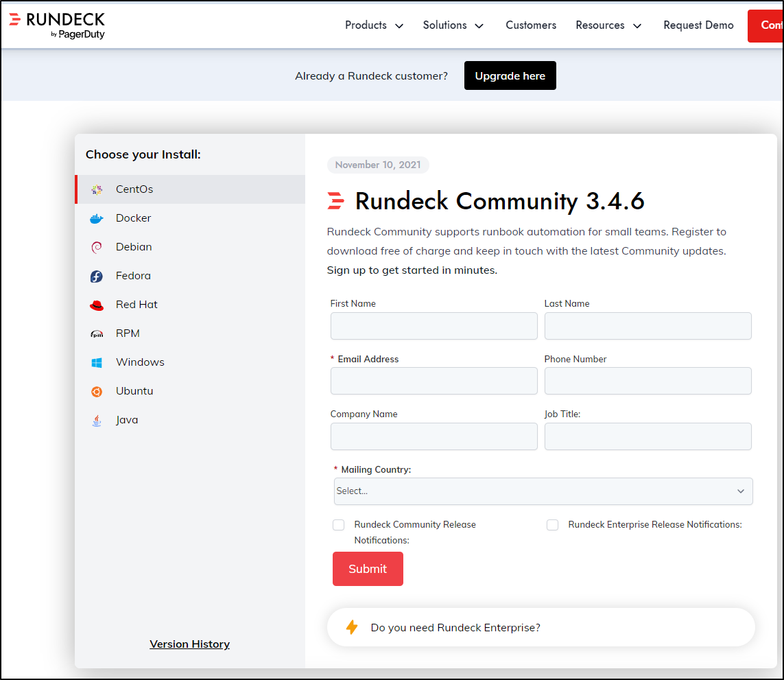Viewport: 784px width, 680px height.
Task: Click the Ubuntu circle icon
Action: [97, 392]
